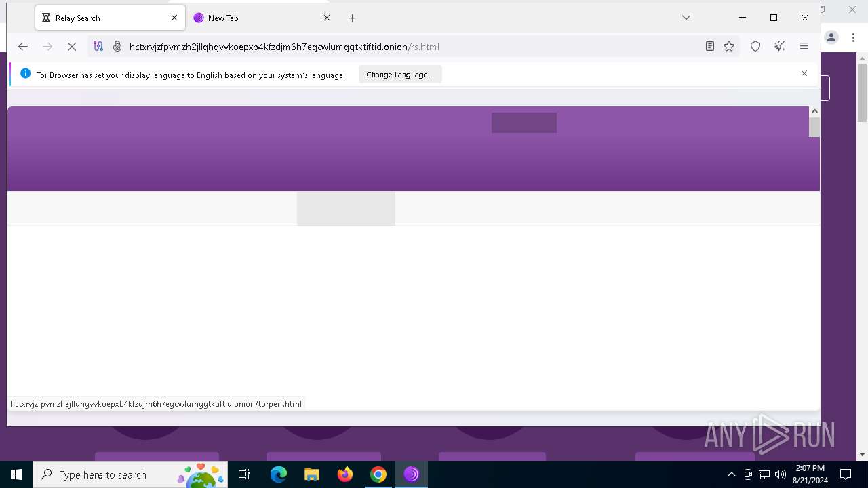Stop loading the page

pos(72,47)
